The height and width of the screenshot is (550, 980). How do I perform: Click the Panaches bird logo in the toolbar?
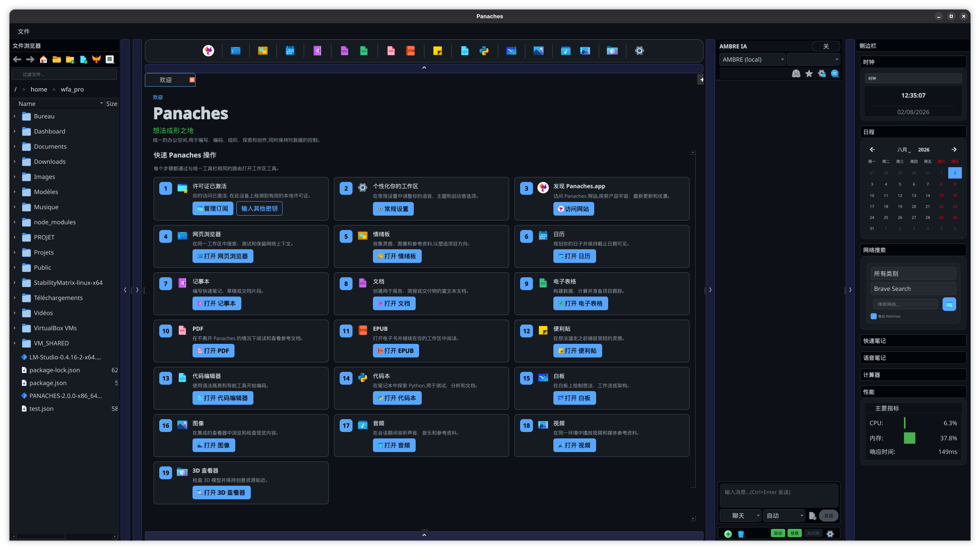pos(208,51)
